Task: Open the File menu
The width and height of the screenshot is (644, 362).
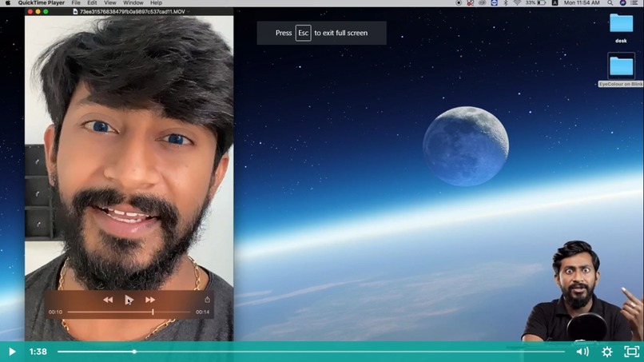Action: click(76, 3)
